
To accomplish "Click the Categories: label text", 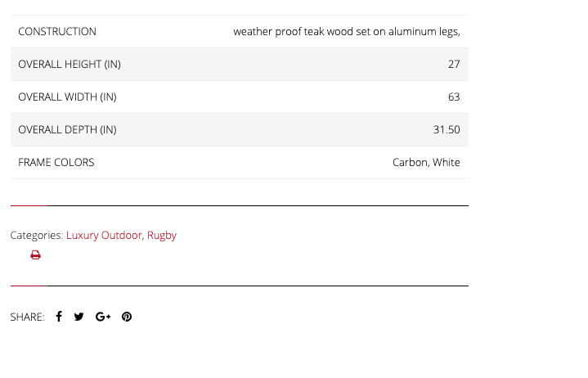I will pyautogui.click(x=37, y=235).
